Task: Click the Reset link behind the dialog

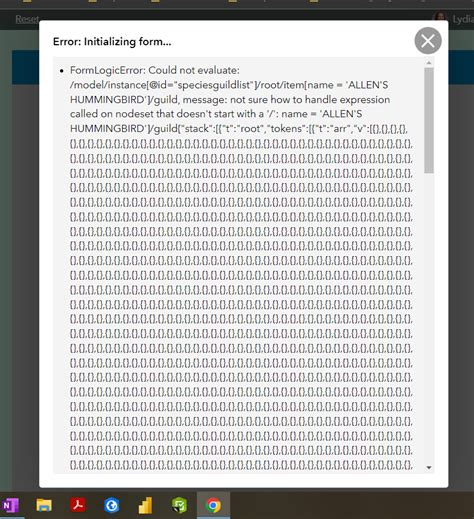Action: (27, 19)
